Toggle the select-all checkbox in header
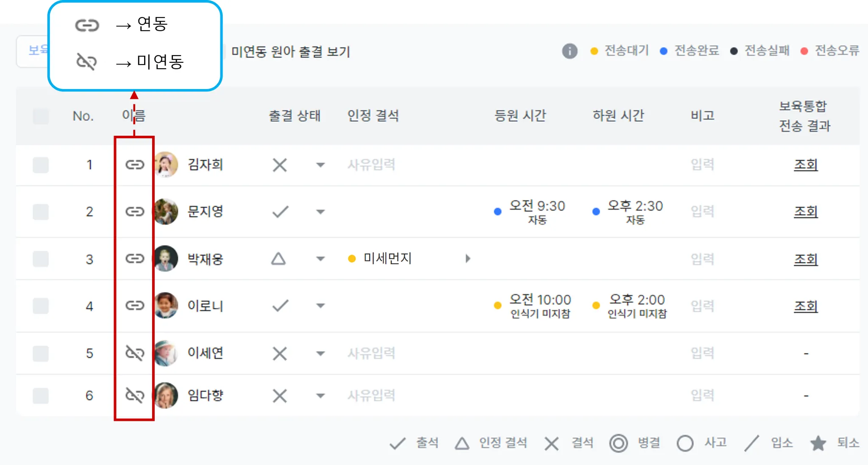This screenshot has height=465, width=868. [x=41, y=116]
